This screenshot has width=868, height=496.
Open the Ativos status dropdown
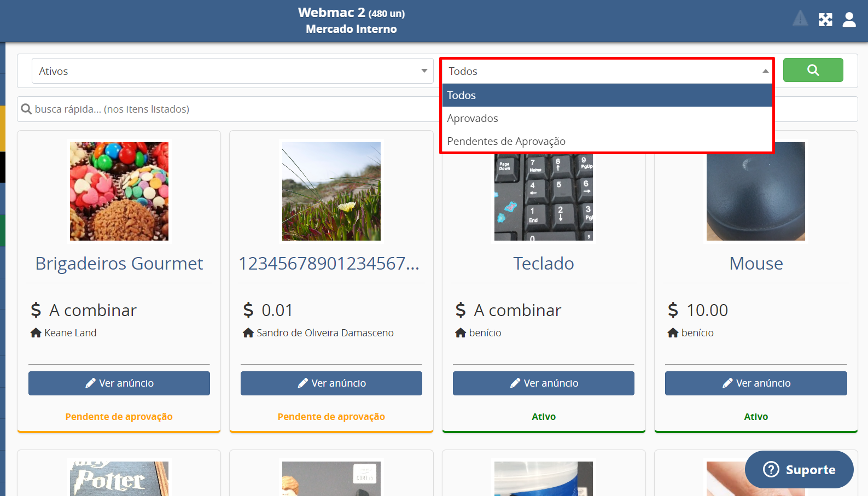[232, 71]
